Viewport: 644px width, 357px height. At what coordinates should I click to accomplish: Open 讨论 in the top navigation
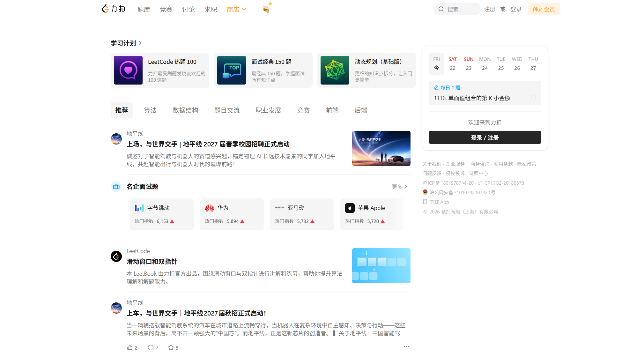coord(189,10)
